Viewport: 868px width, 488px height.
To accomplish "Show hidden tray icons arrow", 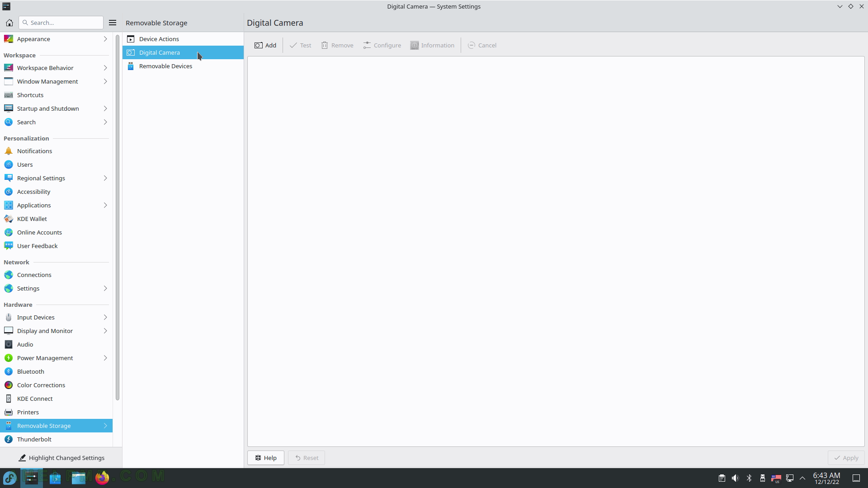I will pos(803,478).
